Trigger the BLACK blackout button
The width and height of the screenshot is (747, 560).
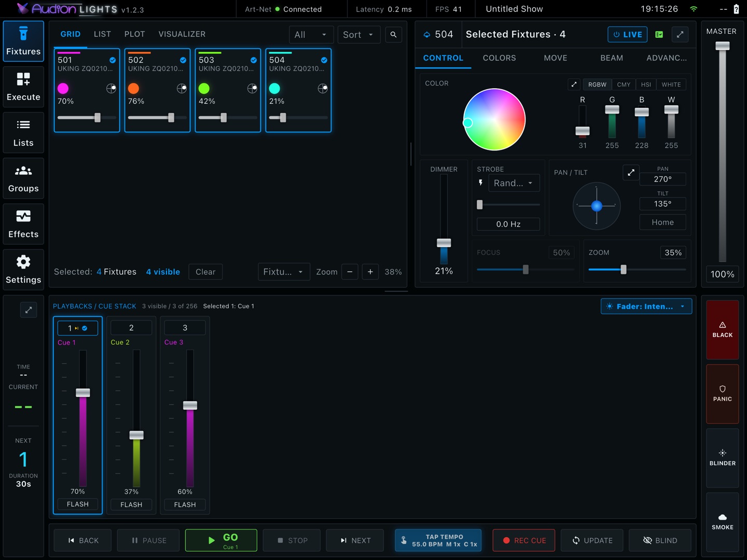(x=723, y=330)
